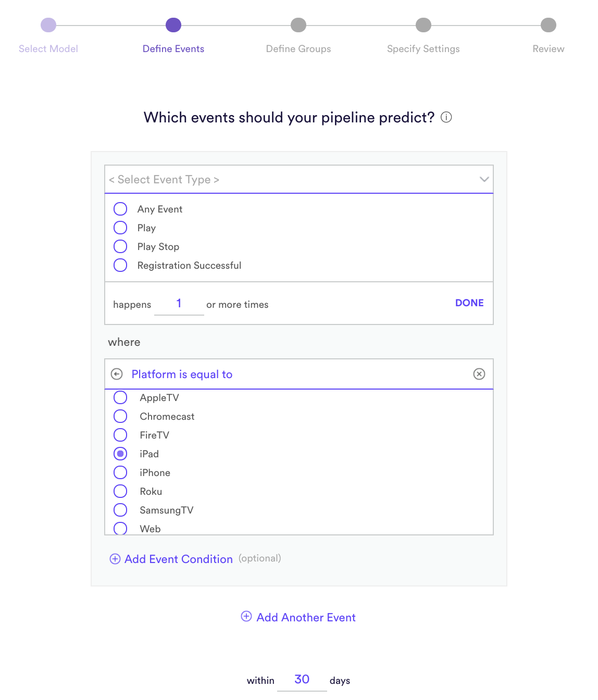Click the Platform is equal to selector
The image size is (598, 700).
[299, 374]
